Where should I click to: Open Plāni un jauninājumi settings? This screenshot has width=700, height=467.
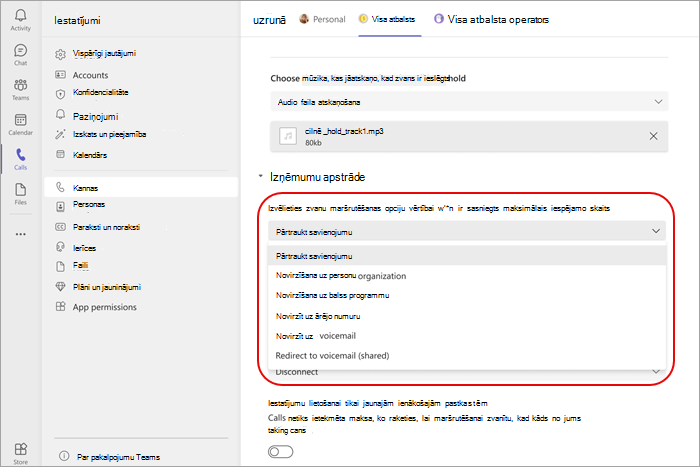(107, 287)
